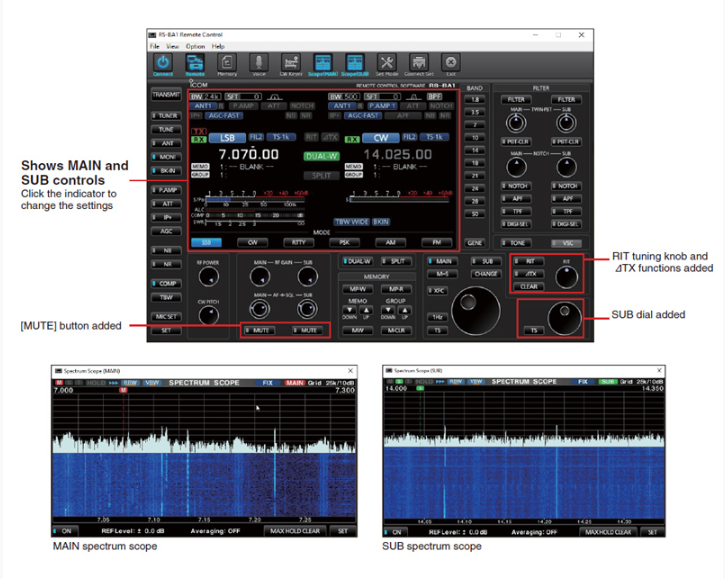Open the File menu

point(154,46)
